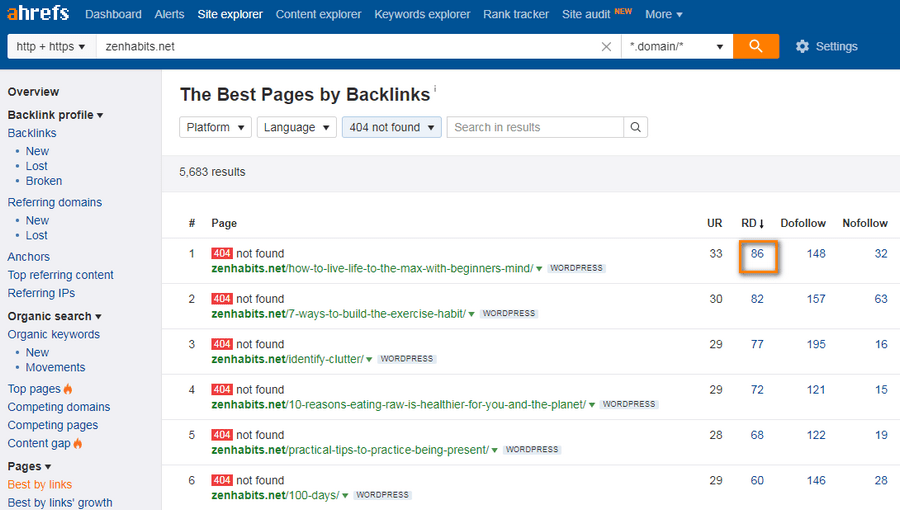Collapse the Pages section
The width and height of the screenshot is (900, 510).
pyautogui.click(x=29, y=466)
